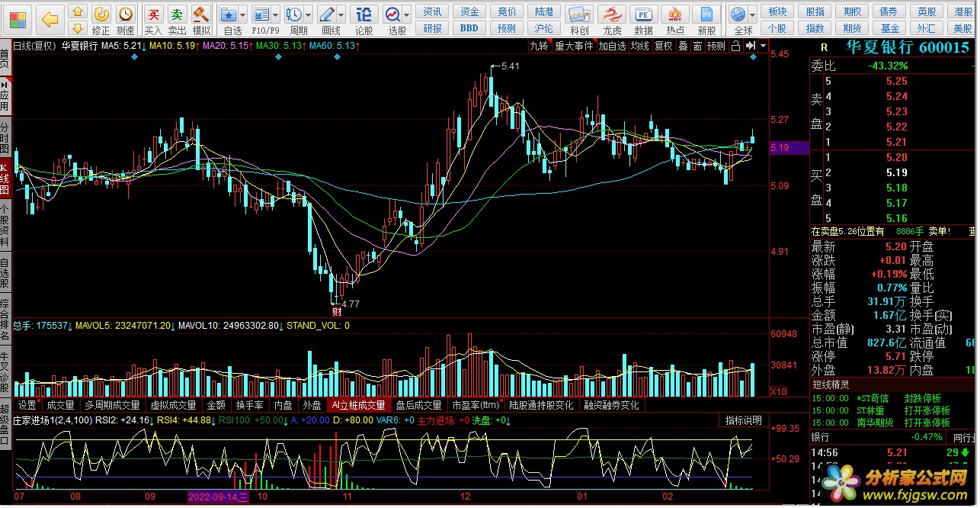Switch to 自选股 side tab
Image resolution: width=980 pixels, height=508 pixels.
5,272
